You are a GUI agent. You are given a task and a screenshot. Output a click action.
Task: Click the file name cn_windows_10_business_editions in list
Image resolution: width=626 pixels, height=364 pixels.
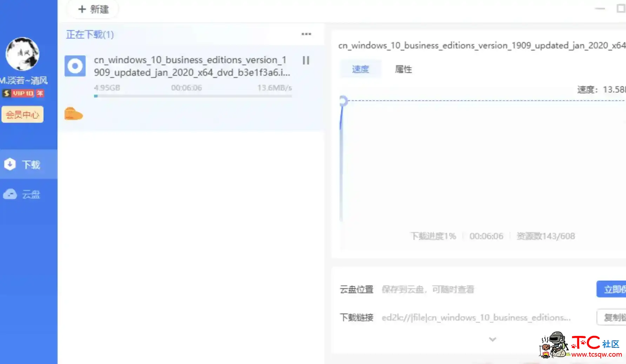point(192,66)
